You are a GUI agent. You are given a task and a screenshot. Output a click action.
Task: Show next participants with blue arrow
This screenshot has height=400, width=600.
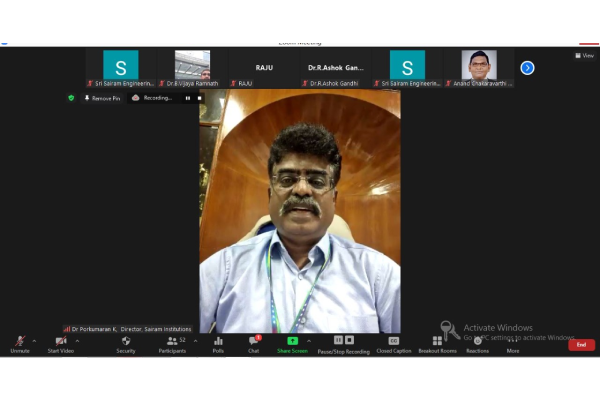527,68
